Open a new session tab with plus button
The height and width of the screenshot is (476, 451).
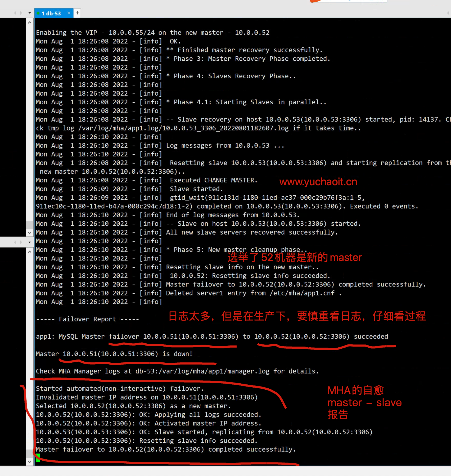(x=77, y=13)
